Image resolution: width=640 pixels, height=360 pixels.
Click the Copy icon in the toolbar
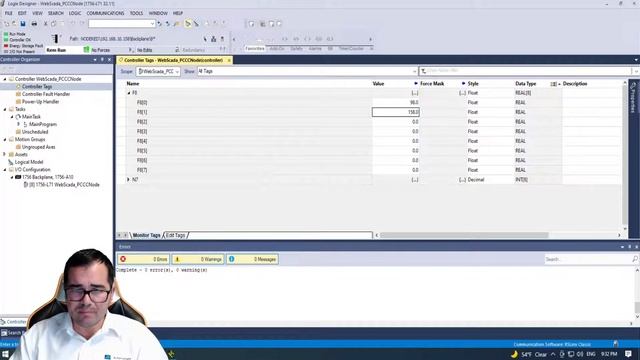pyautogui.click(x=53, y=24)
